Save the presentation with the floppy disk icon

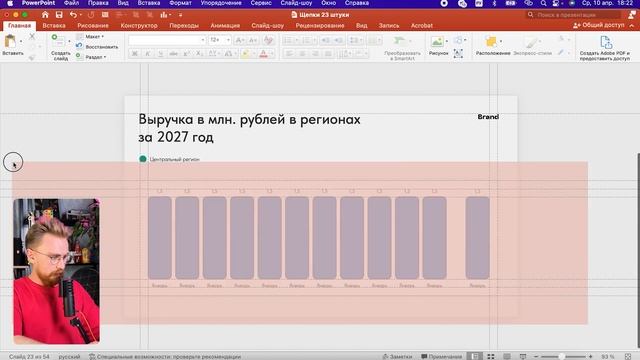coord(59,15)
